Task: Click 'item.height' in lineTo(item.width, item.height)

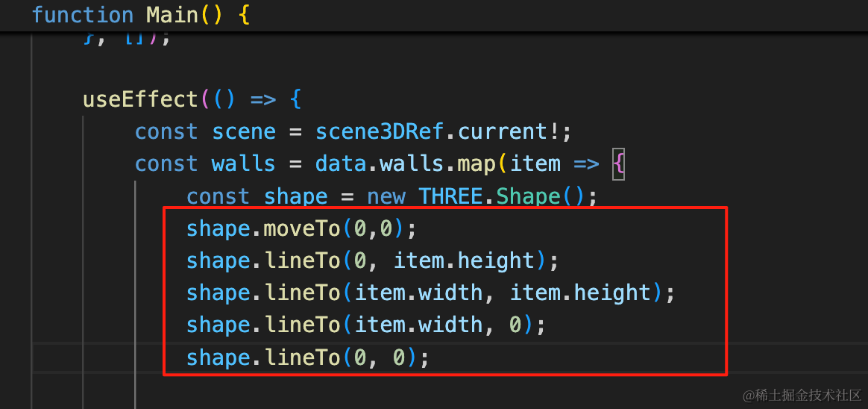Action: [x=581, y=293]
